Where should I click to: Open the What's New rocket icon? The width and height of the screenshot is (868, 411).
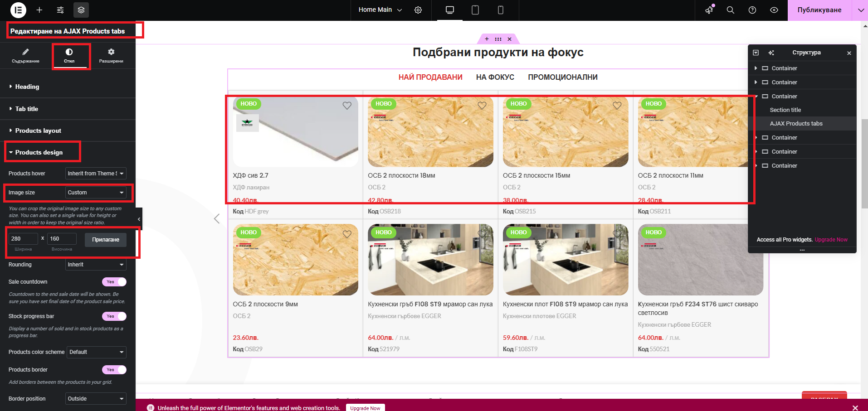pyautogui.click(x=709, y=10)
